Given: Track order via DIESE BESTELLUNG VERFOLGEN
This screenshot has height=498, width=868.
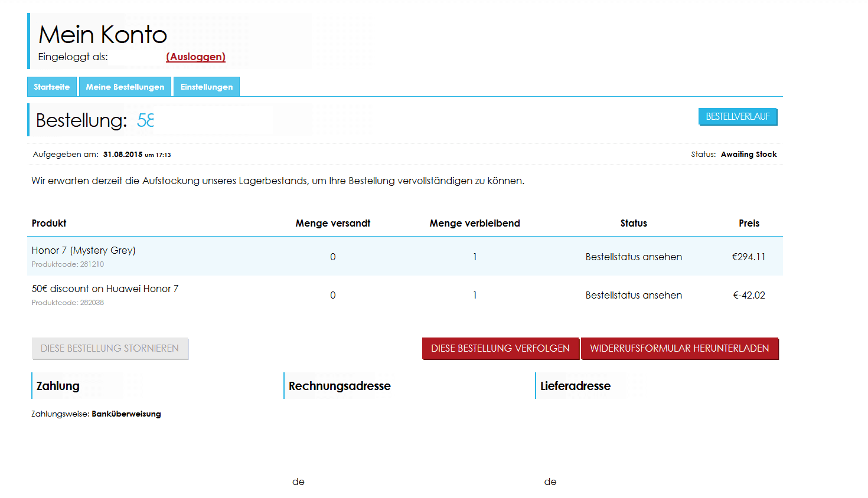Looking at the screenshot, I should [x=501, y=348].
